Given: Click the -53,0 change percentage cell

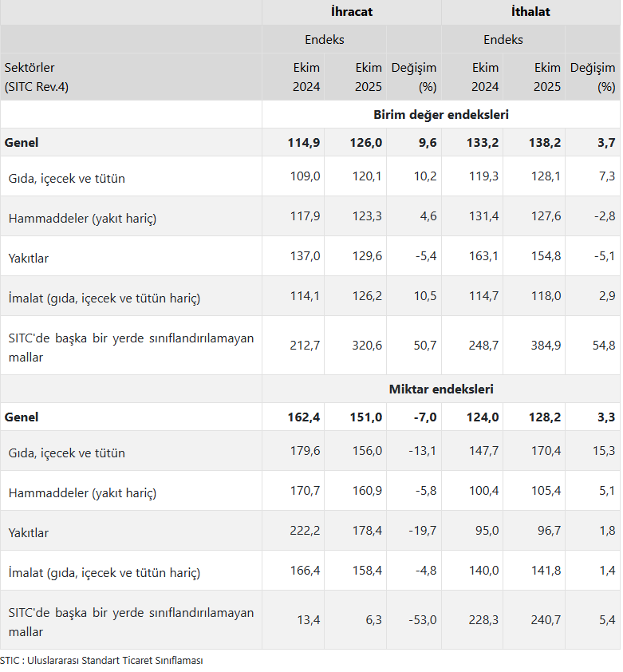Looking at the screenshot, I should (421, 620).
